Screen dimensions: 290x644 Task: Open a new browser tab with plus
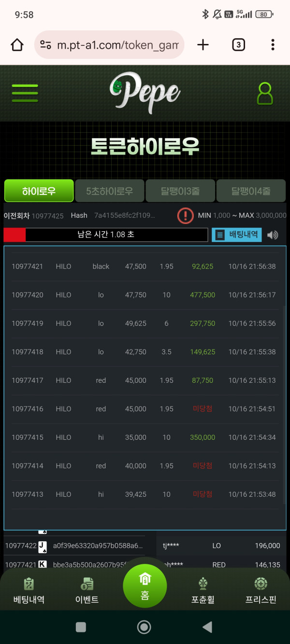tap(203, 45)
